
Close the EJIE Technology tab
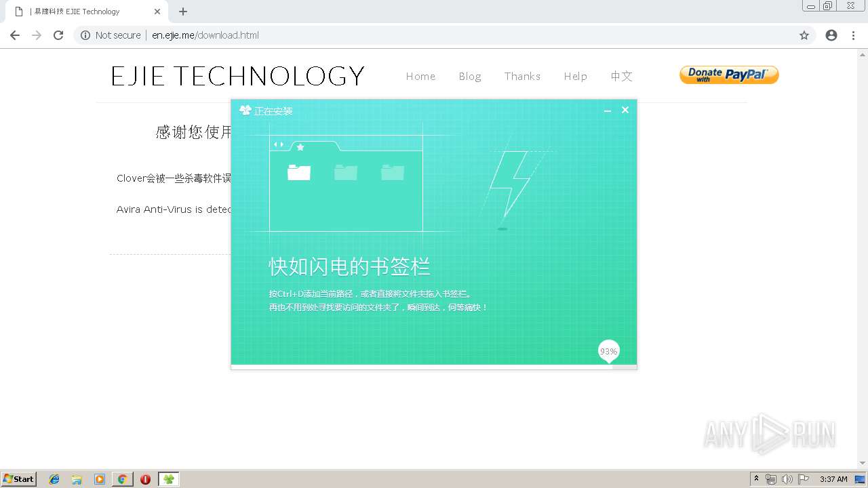click(157, 12)
